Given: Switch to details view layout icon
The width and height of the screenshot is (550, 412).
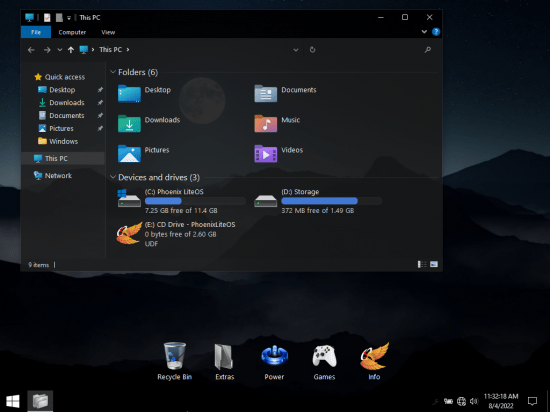Looking at the screenshot, I should pyautogui.click(x=422, y=264).
